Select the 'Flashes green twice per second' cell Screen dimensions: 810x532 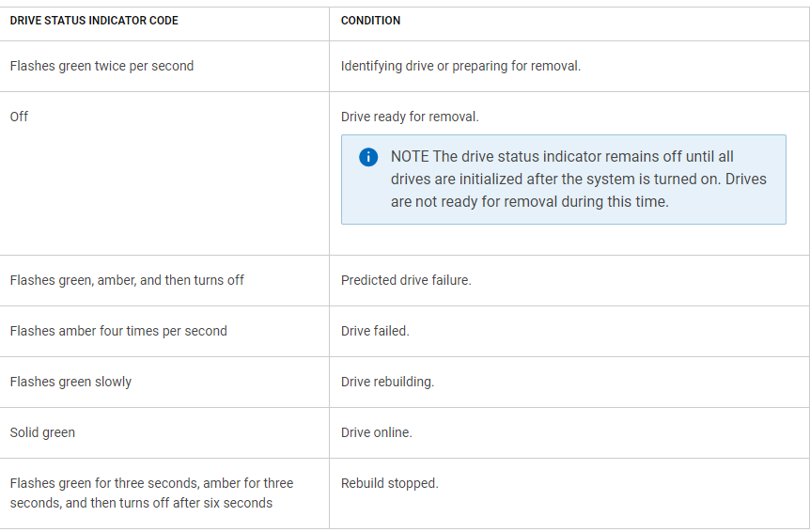(x=101, y=67)
